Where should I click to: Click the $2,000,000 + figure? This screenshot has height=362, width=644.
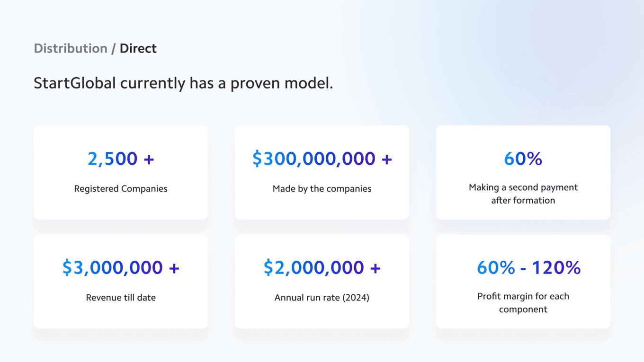[x=322, y=268]
